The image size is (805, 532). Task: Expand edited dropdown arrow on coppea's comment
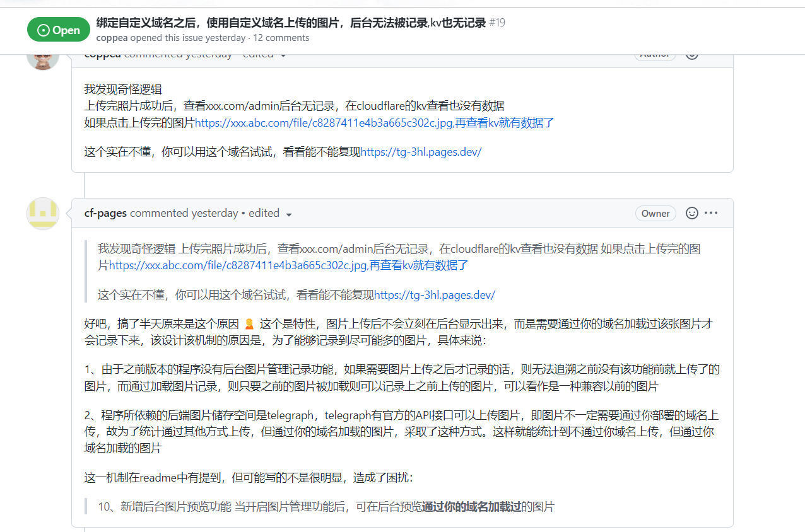click(x=283, y=55)
